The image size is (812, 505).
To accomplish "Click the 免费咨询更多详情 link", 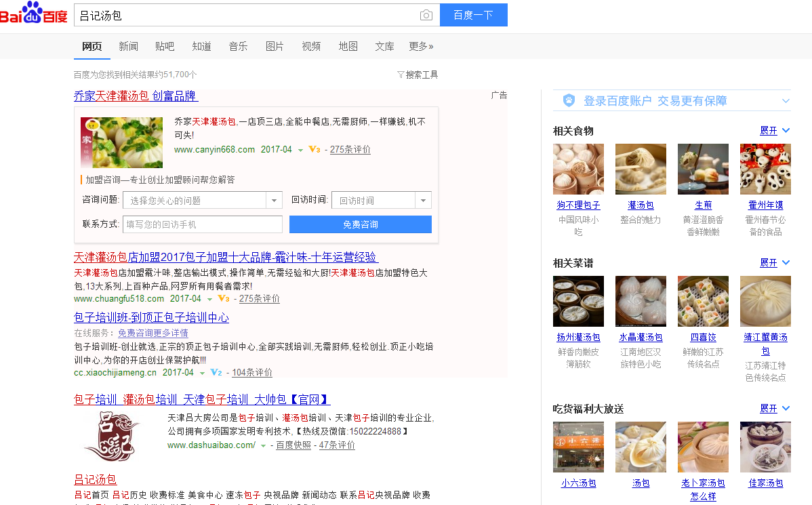I will (153, 333).
